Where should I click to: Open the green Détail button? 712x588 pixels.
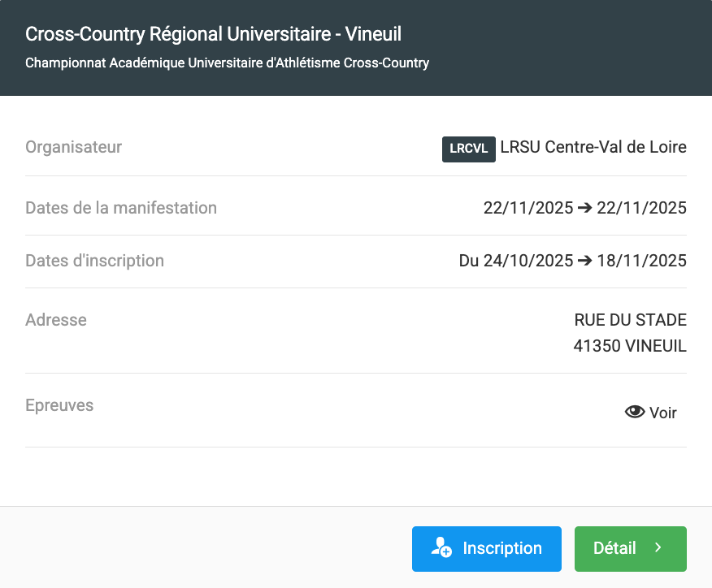(x=630, y=548)
